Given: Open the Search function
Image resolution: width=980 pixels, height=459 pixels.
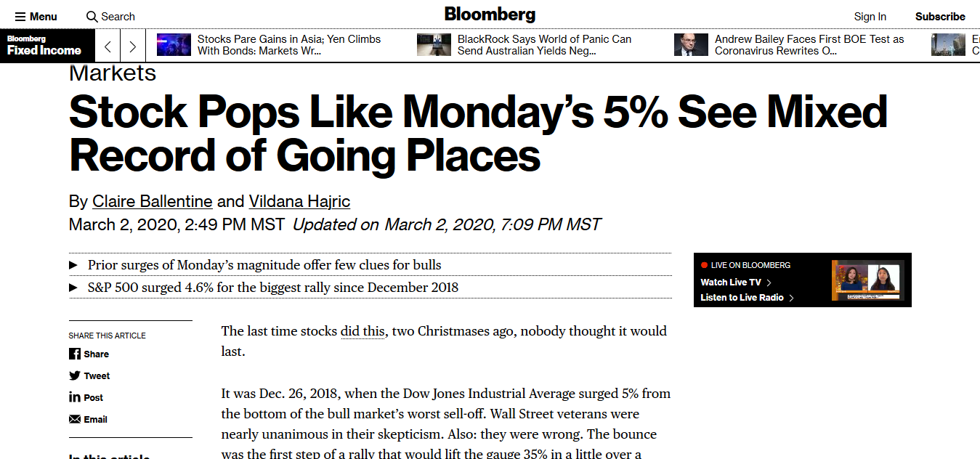Looking at the screenshot, I should tap(110, 16).
